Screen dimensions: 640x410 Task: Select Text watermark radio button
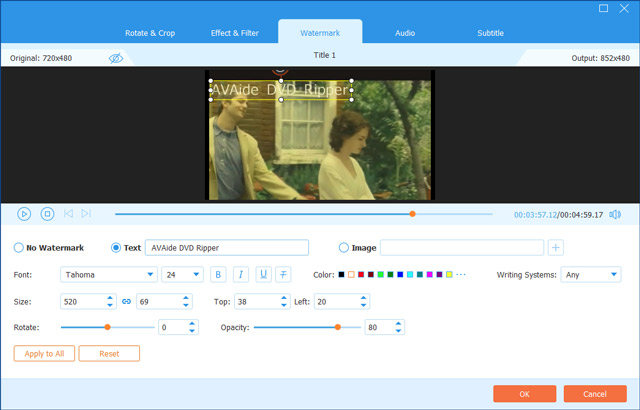pos(116,248)
